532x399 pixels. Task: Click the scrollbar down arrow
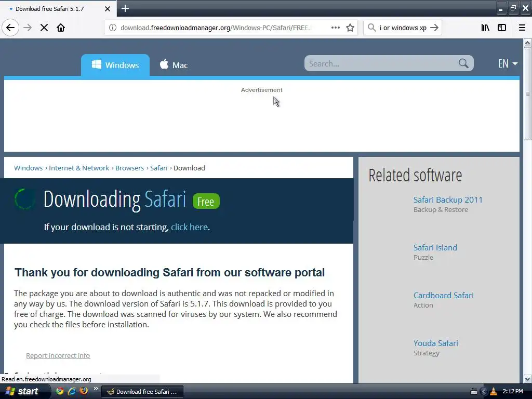pyautogui.click(x=527, y=379)
